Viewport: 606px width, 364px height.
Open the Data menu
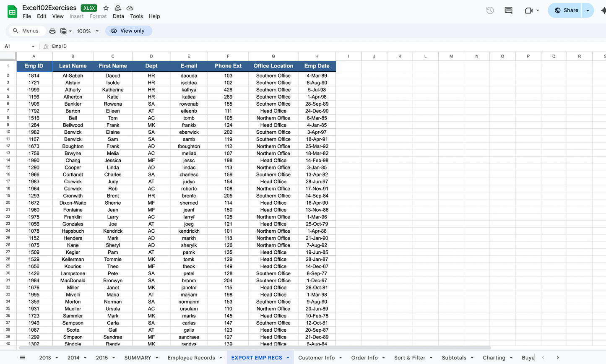pyautogui.click(x=119, y=16)
